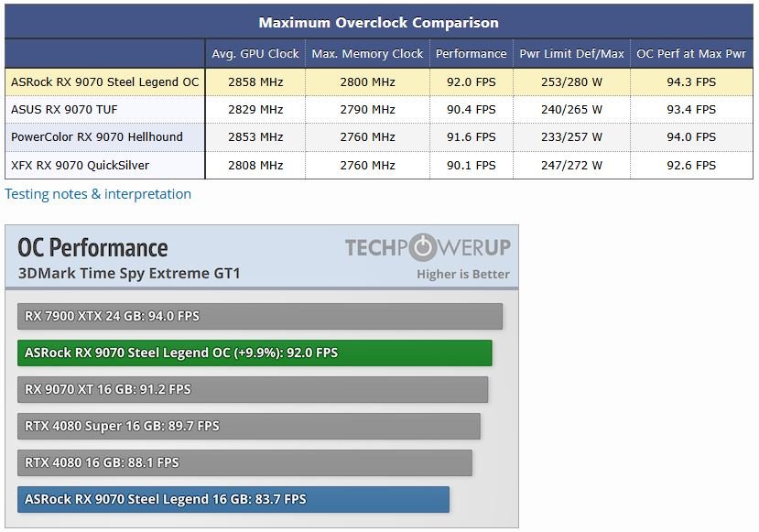Click the green ASRock Steel Legend OC bar
The image size is (759, 532).
255,353
